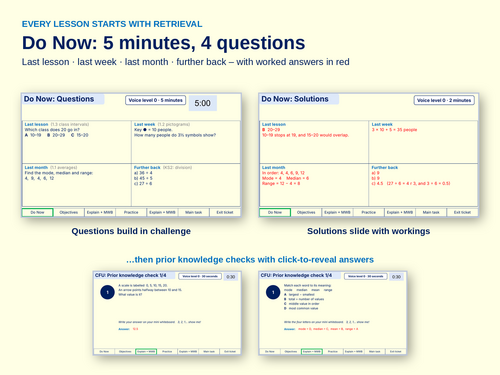
Task: Click 'Further back' heading in the Questions slide
Action: [147, 167]
